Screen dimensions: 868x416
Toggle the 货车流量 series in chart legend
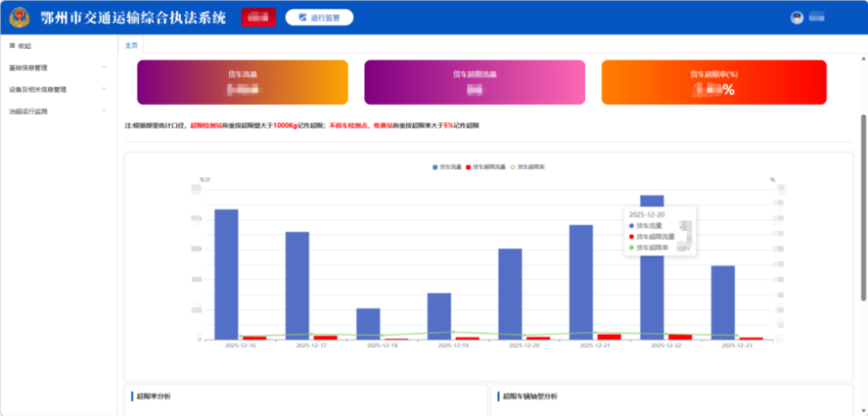(x=451, y=167)
